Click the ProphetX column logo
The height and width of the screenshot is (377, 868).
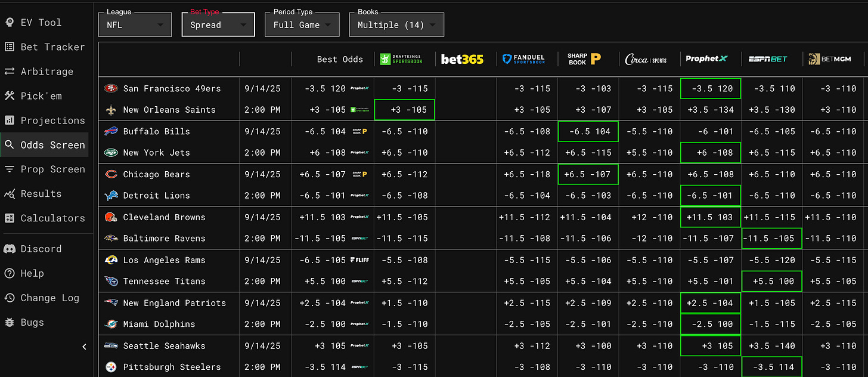click(x=707, y=58)
